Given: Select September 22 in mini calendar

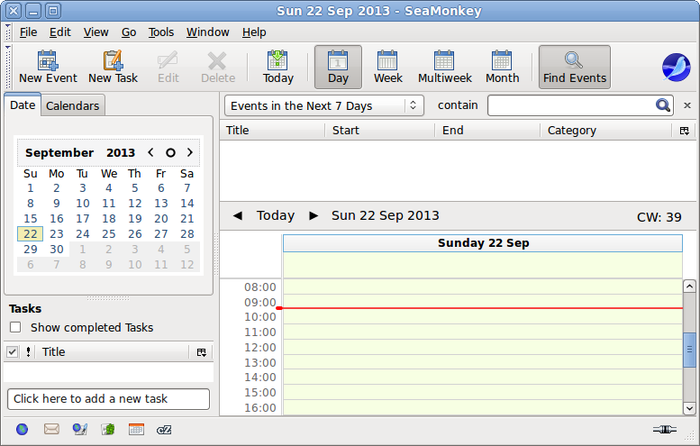Looking at the screenshot, I should [x=30, y=234].
